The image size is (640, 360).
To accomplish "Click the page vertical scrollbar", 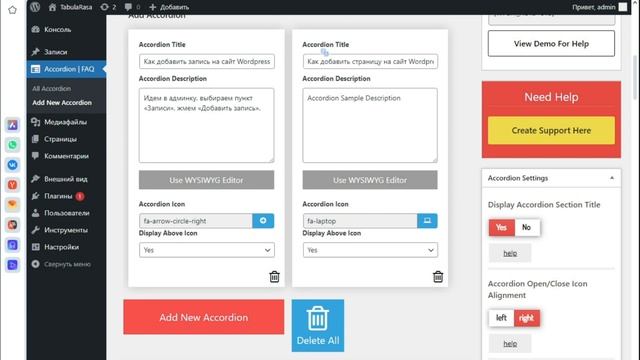I will point(635,78).
